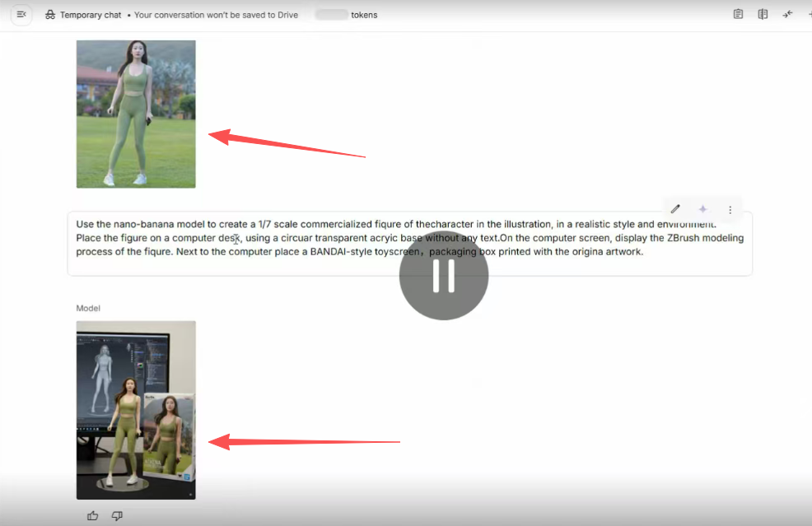Open the compare side-by-side icon
This screenshot has height=526, width=812.
pyautogui.click(x=763, y=14)
